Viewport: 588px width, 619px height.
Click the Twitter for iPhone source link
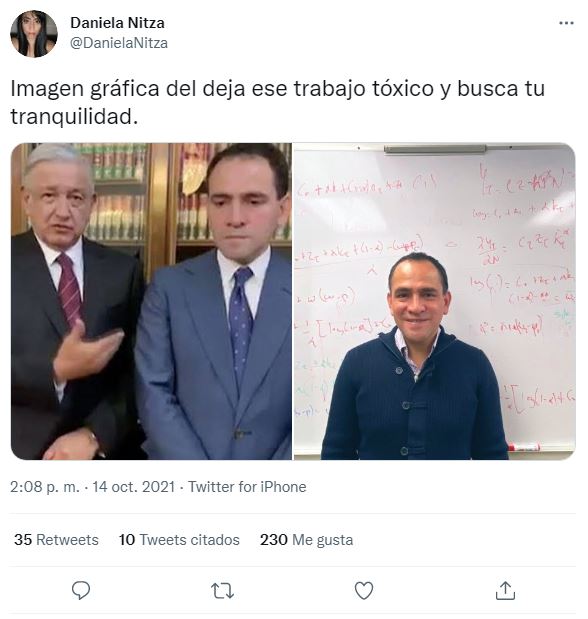[247, 487]
